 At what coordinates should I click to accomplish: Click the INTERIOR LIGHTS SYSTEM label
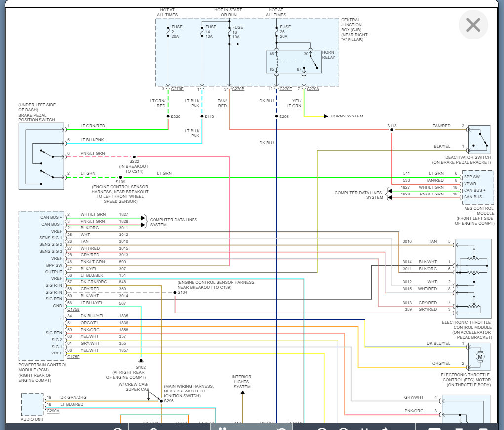pos(242,382)
